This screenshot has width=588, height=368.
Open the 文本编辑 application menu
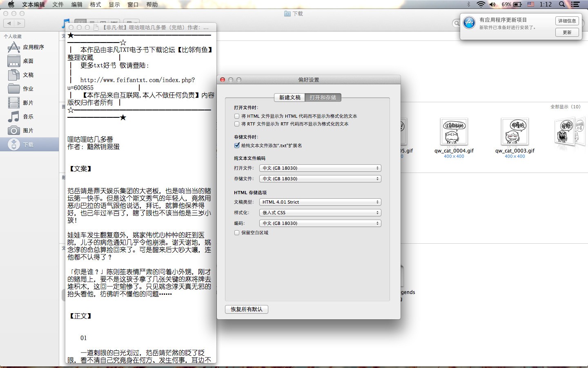point(33,4)
